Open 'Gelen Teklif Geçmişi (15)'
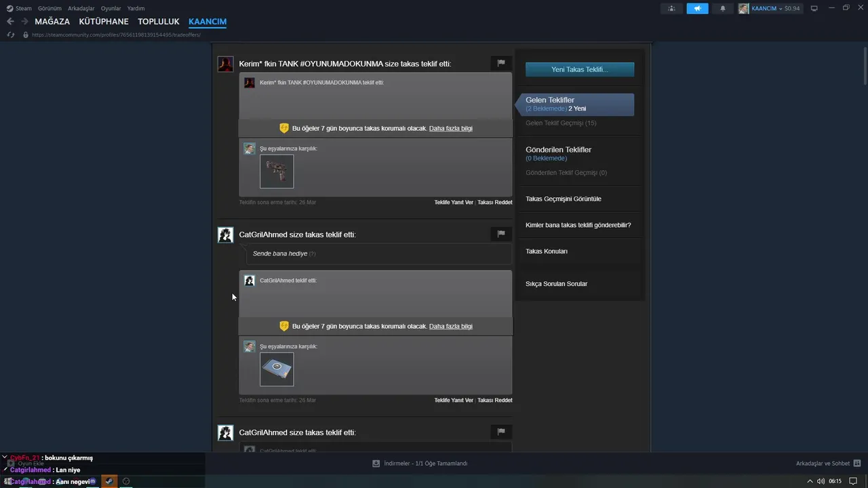 tap(561, 123)
